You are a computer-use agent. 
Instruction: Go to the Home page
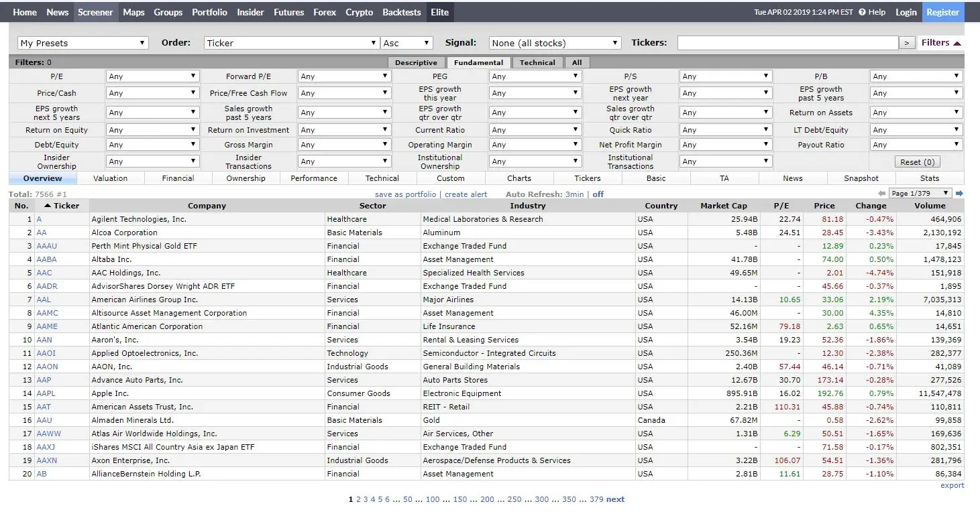coord(25,12)
